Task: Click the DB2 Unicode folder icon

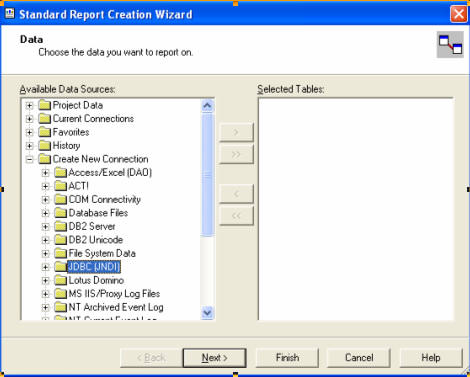Action: [60, 240]
